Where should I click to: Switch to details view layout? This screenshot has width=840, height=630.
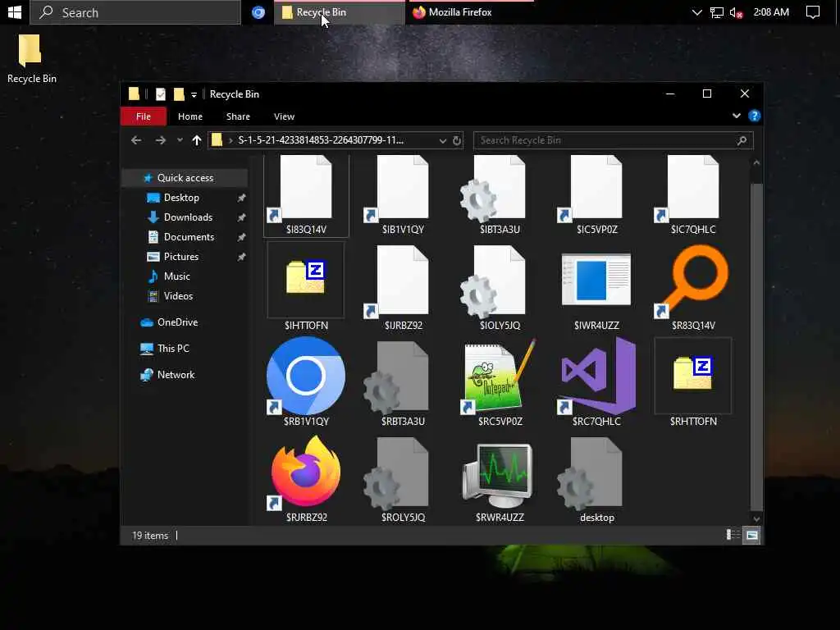point(733,535)
